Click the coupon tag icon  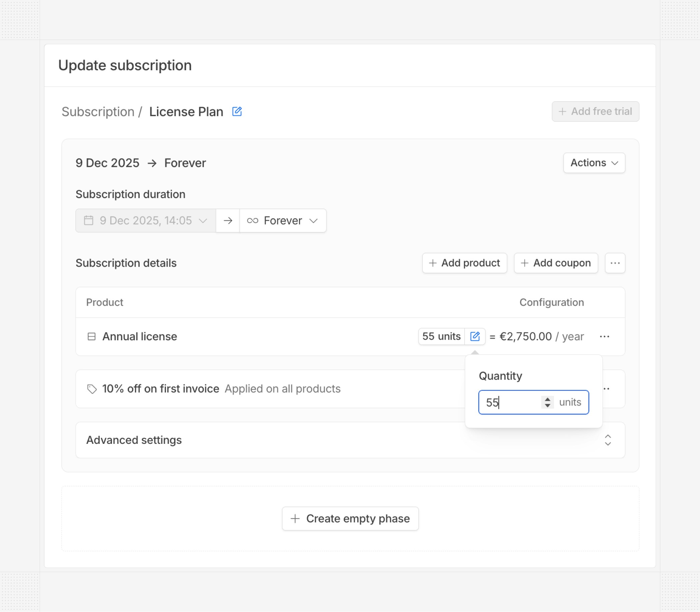point(92,389)
